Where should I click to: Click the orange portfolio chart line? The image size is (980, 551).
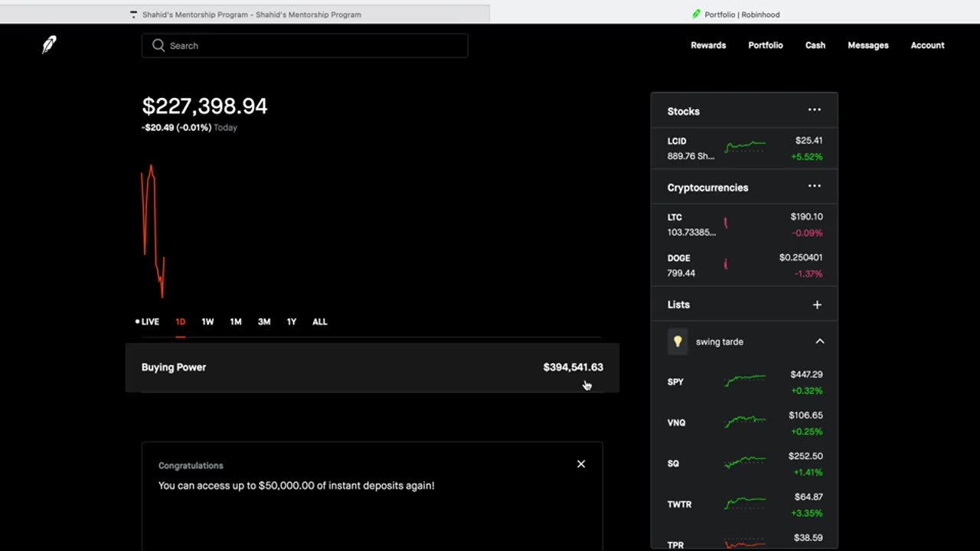pos(152,230)
